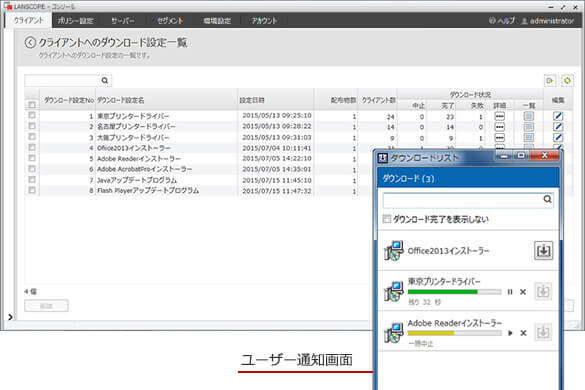This screenshot has height=390, width=585.
Task: Open the アカウント tab
Action: point(264,21)
